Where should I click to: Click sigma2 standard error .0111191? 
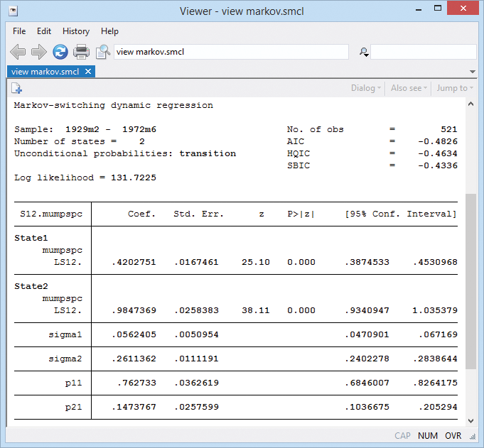pos(196,359)
